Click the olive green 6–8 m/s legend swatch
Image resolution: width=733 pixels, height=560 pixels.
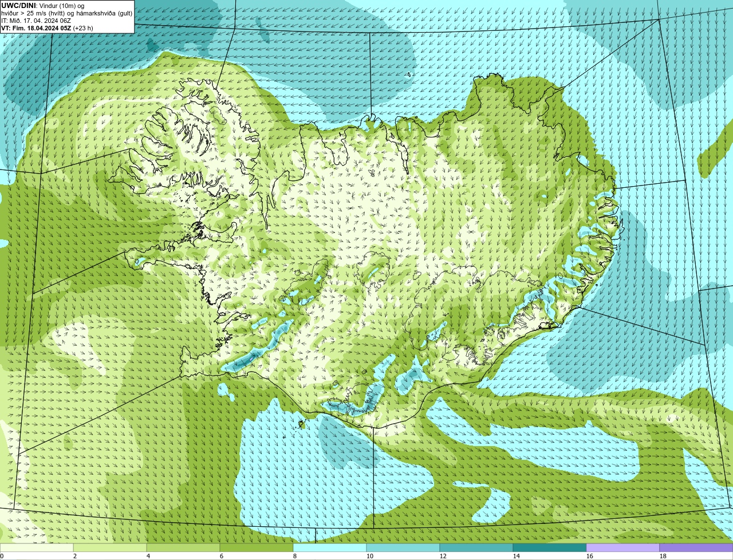pyautogui.click(x=257, y=547)
